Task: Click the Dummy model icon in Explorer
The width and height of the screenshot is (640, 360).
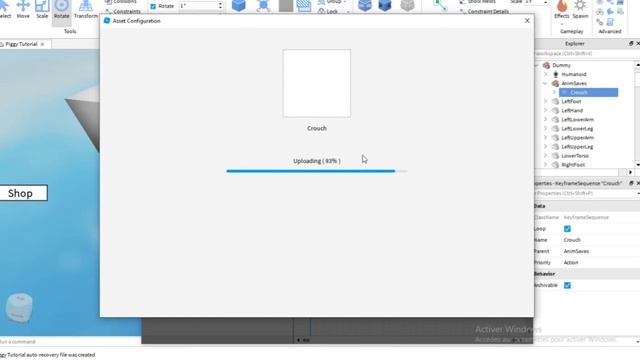Action: coord(546,65)
